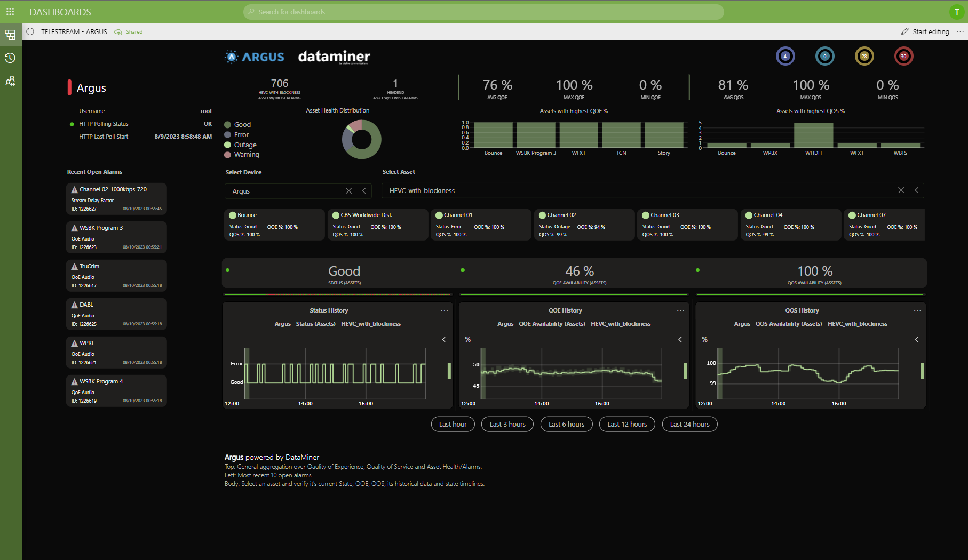Open the Select Asset HEVC_with_blockiness combo box
Viewport: 968px width, 560px height.
(653, 190)
